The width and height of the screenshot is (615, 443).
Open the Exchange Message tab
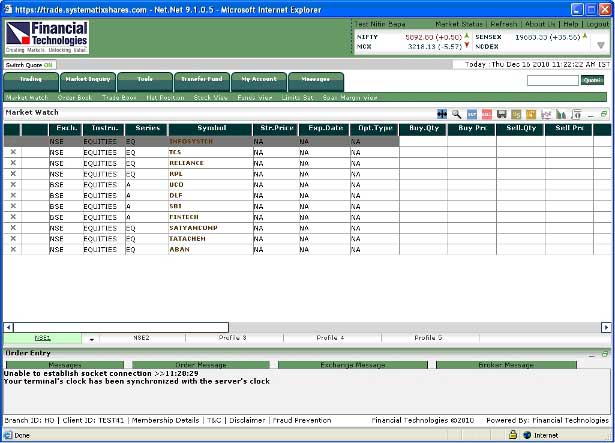click(x=353, y=365)
